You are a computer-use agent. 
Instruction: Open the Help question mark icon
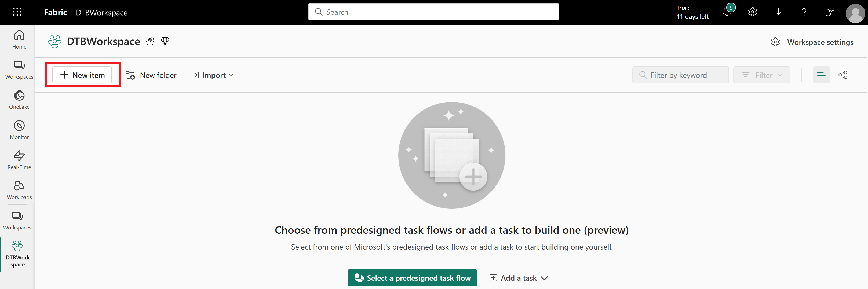[x=804, y=12]
